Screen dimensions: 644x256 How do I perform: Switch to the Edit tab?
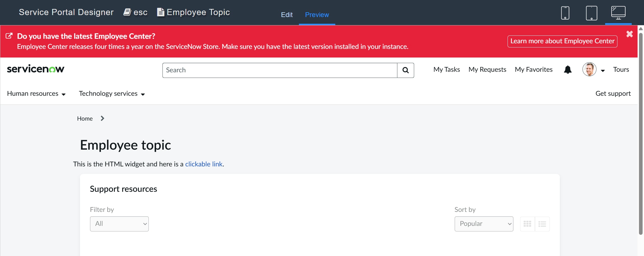(287, 15)
